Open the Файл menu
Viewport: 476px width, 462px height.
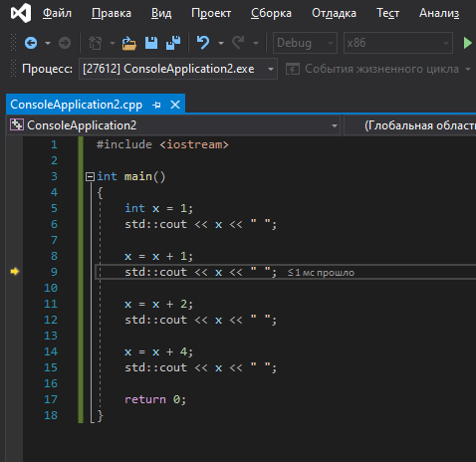57,13
